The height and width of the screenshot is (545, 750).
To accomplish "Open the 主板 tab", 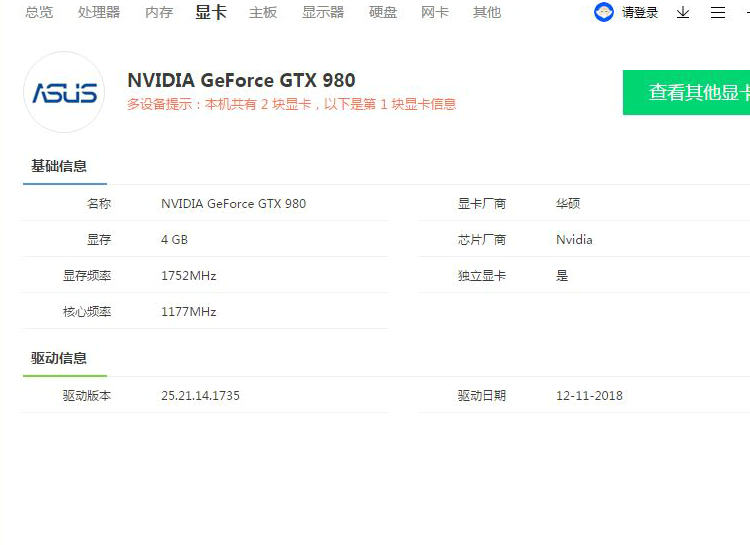I will (x=263, y=12).
